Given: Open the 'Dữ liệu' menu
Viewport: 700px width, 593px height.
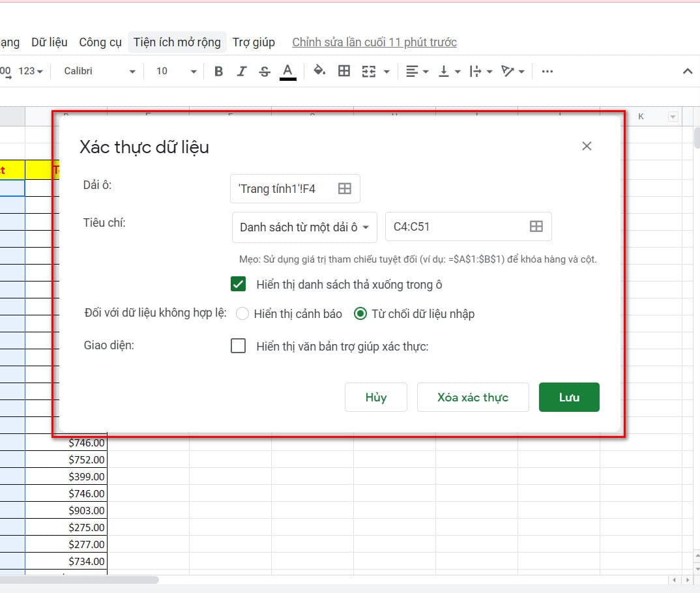Looking at the screenshot, I should pyautogui.click(x=49, y=42).
